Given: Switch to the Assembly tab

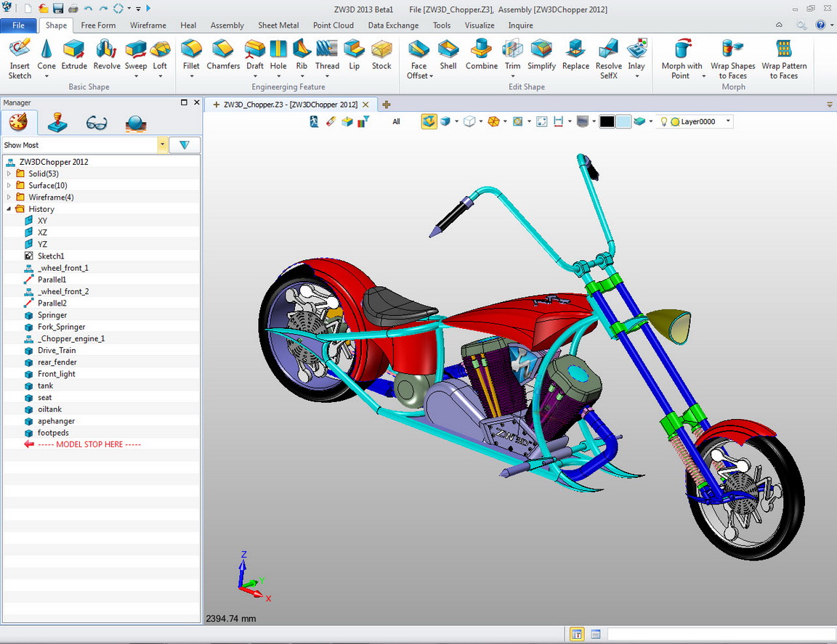Looking at the screenshot, I should click(227, 25).
